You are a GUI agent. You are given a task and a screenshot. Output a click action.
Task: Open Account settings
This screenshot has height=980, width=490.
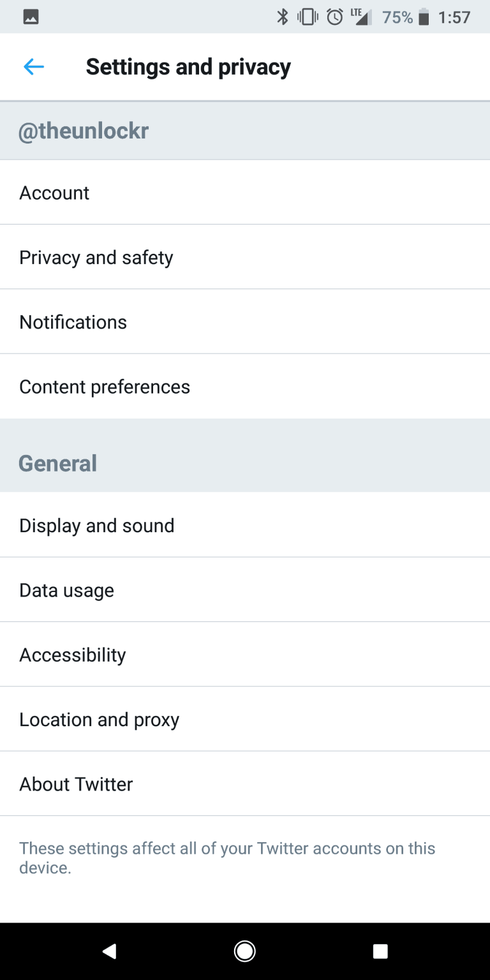pyautogui.click(x=245, y=193)
